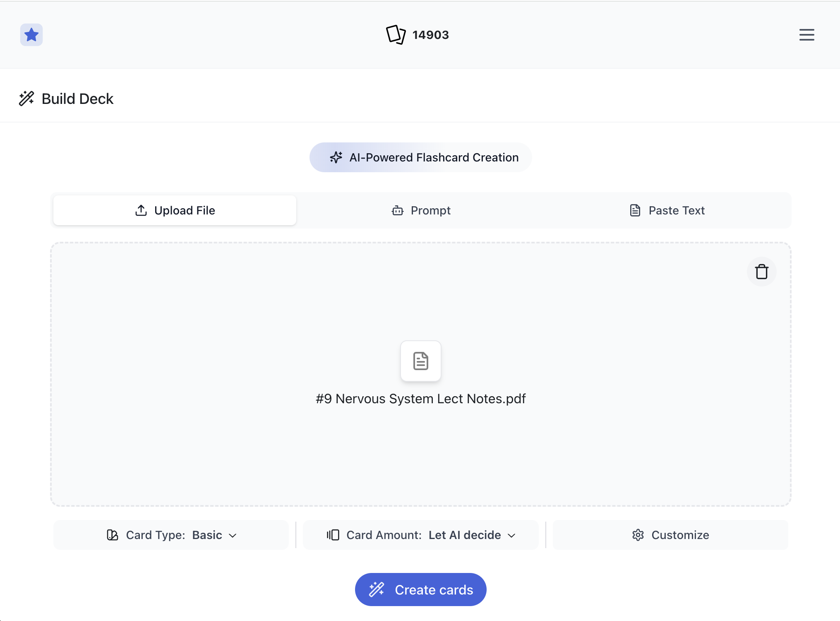840x621 pixels.
Task: Open the hamburger menu in top-right
Action: [806, 35]
